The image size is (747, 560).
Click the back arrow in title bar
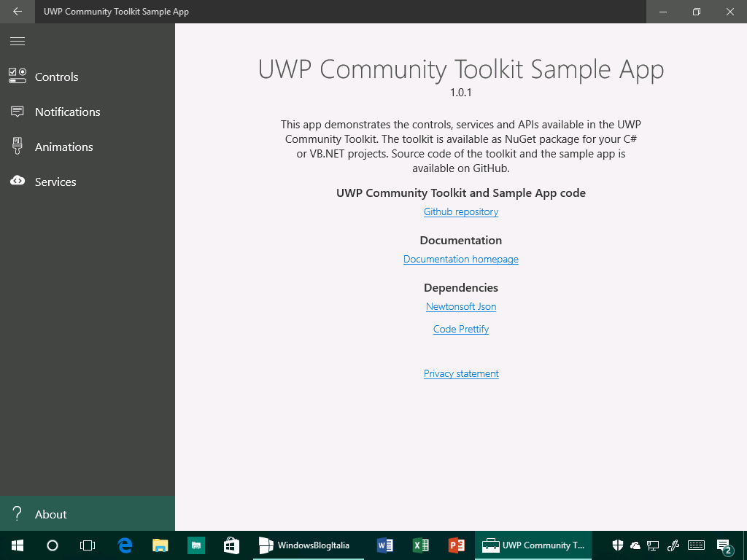coord(18,12)
